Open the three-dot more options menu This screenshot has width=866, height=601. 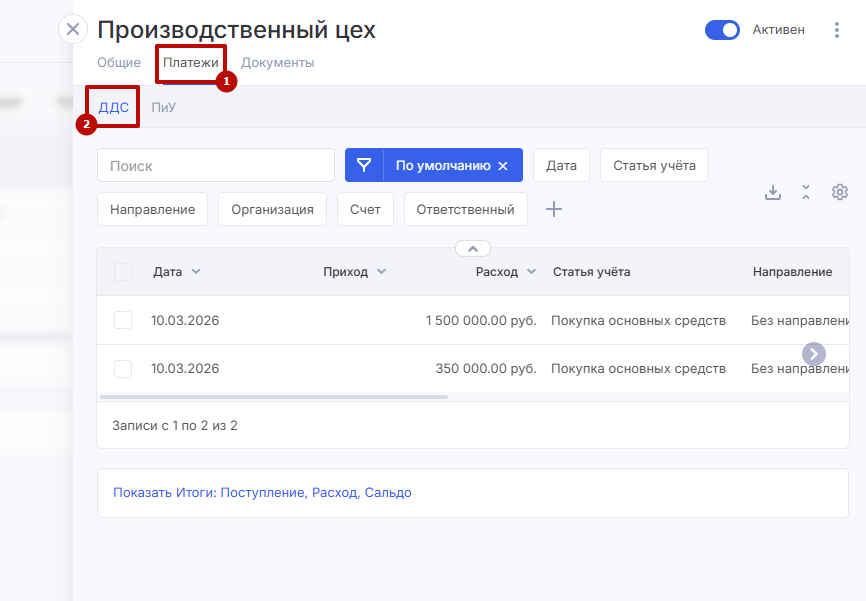pyautogui.click(x=837, y=30)
